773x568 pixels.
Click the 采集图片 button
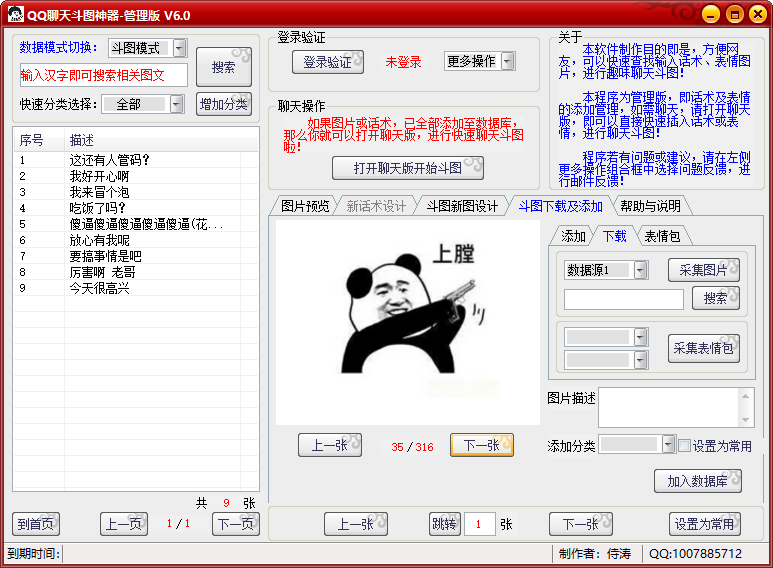point(703,270)
